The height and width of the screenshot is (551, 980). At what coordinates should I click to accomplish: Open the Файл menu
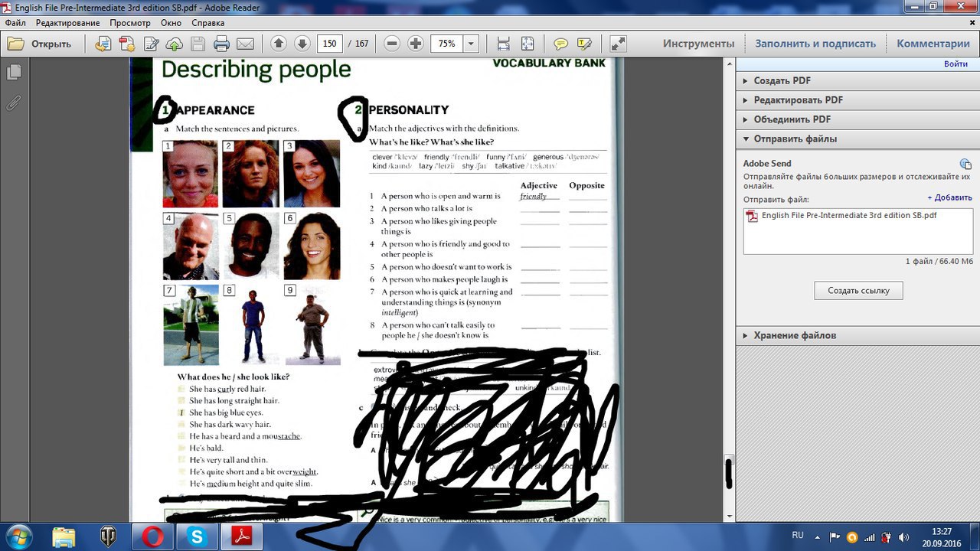15,23
